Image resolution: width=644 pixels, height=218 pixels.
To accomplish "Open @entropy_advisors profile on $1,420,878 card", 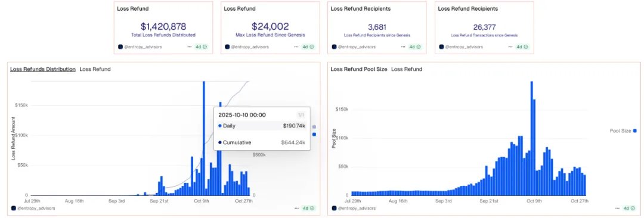I will point(143,47).
